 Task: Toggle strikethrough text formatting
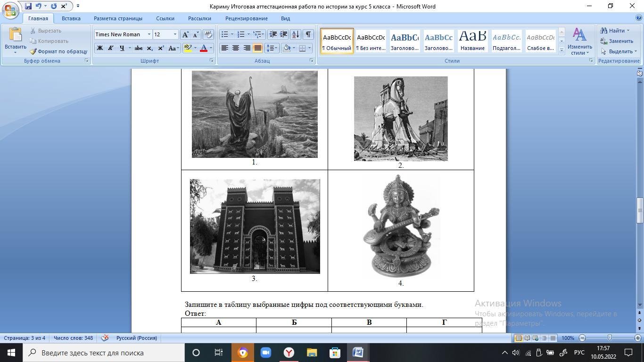[x=138, y=48]
